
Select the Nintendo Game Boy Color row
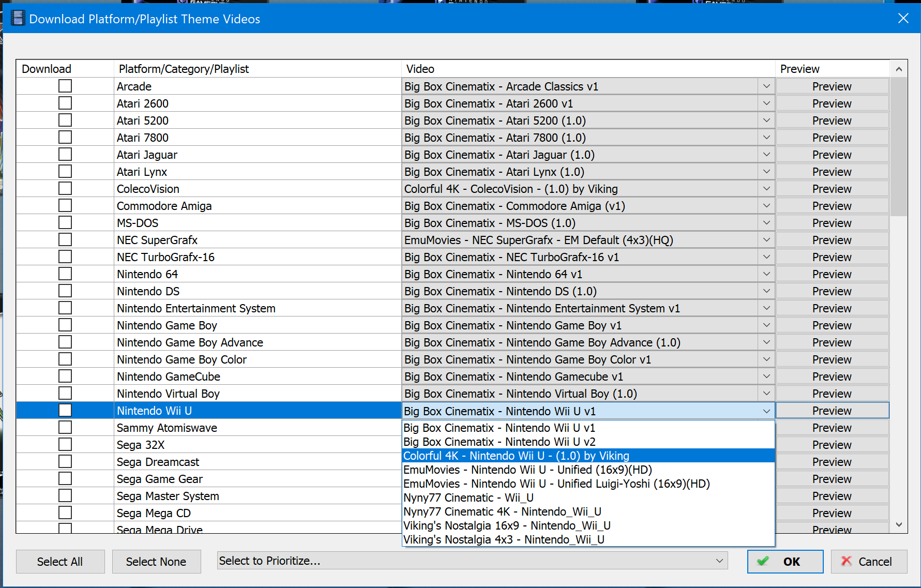(258, 359)
